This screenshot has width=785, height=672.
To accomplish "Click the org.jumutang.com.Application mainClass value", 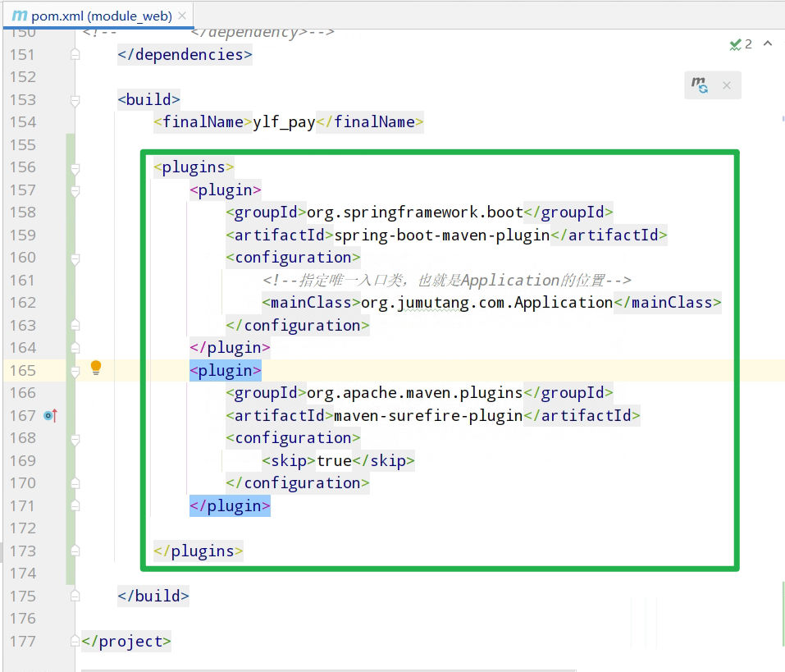I will (486, 303).
